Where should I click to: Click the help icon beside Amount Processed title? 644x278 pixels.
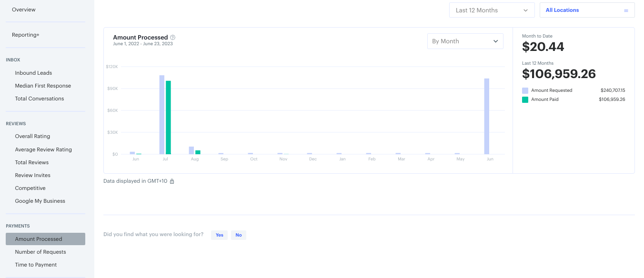click(173, 38)
